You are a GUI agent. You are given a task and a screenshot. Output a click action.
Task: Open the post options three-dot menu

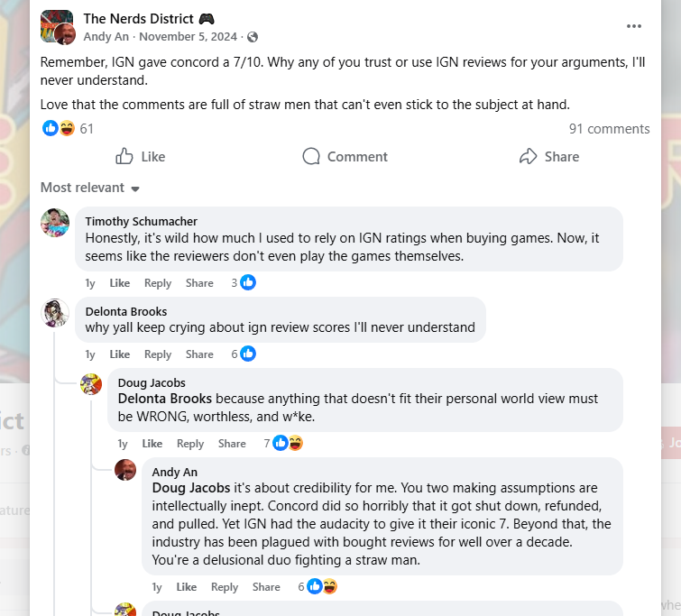(x=634, y=26)
